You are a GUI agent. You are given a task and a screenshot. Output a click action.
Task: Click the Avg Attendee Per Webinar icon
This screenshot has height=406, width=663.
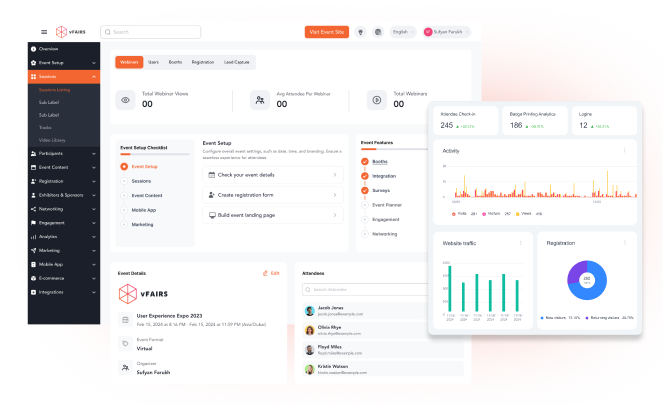pyautogui.click(x=259, y=100)
